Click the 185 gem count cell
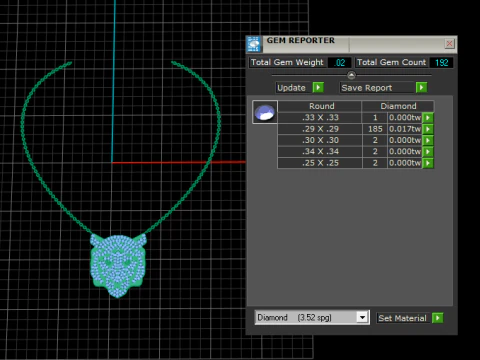This screenshot has width=480, height=360. pyautogui.click(x=375, y=129)
